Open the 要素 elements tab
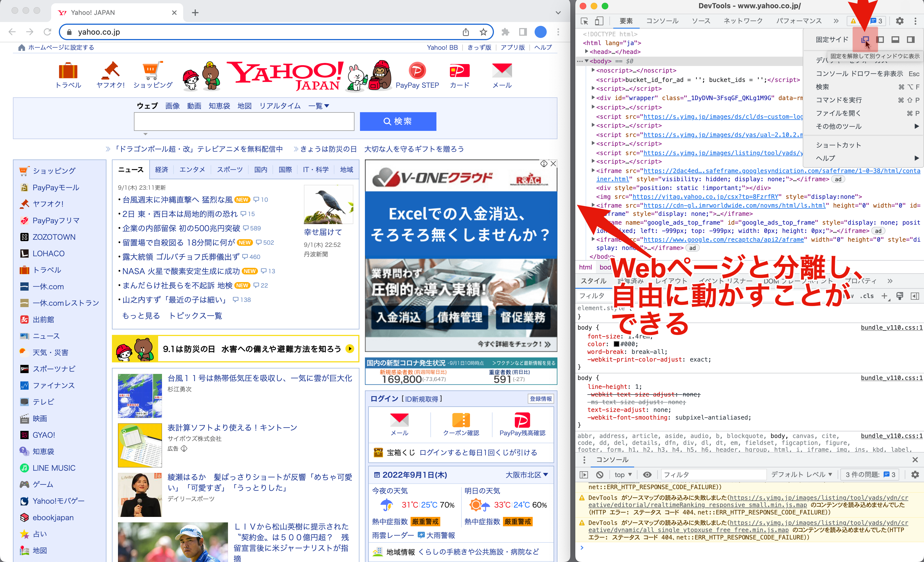The height and width of the screenshot is (562, 924). pos(626,21)
